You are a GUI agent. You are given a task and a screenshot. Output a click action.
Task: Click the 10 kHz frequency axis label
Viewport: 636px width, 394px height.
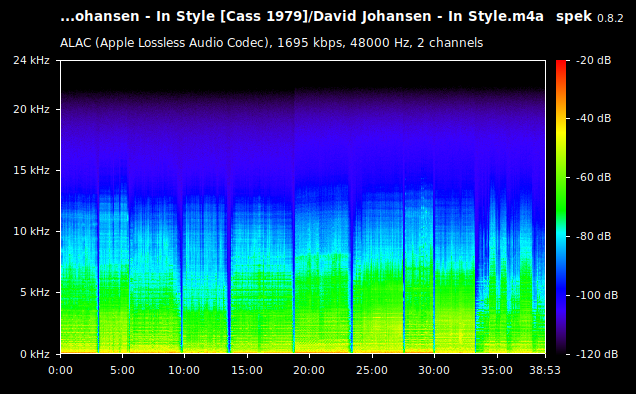[31, 231]
